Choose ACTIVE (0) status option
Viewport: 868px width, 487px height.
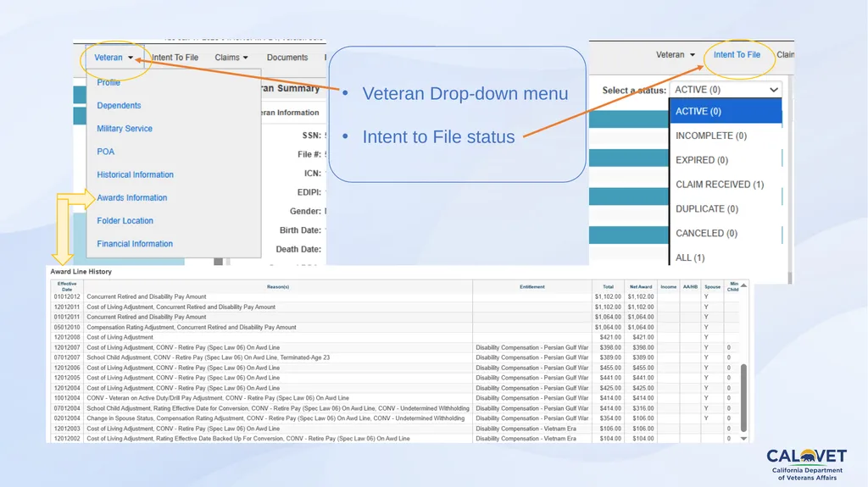coord(726,111)
